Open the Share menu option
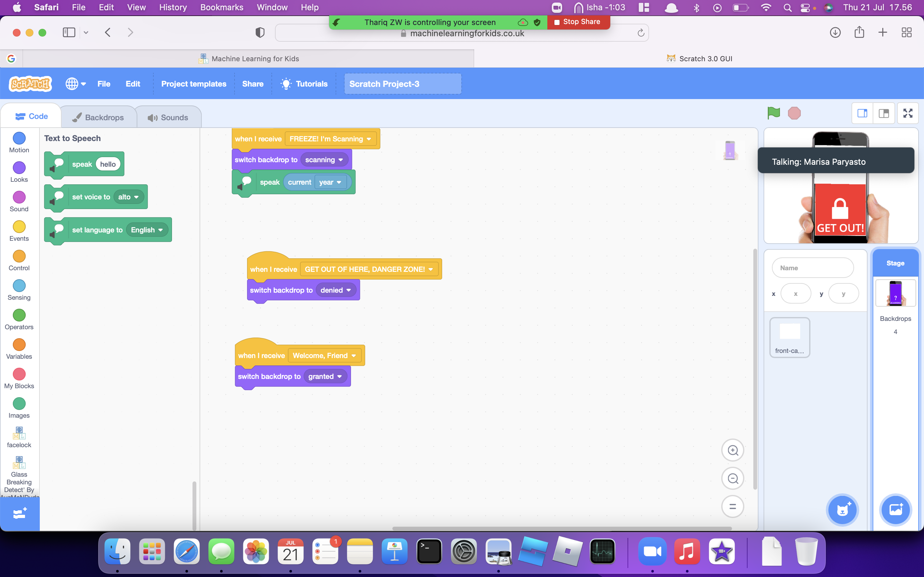924x577 pixels. point(252,84)
